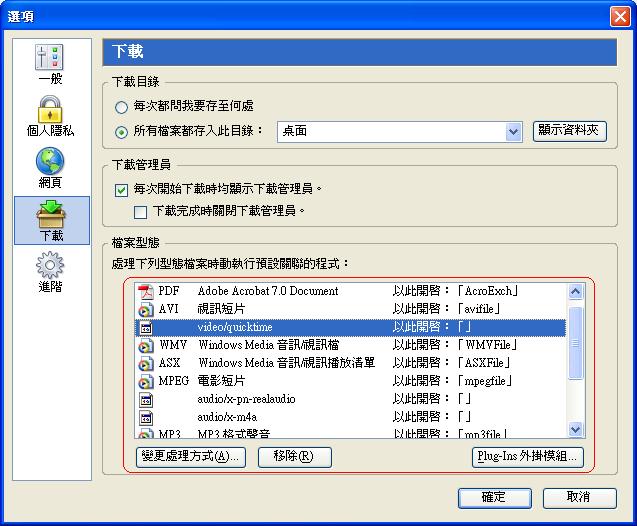Open the 進階 (Advanced) gear icon
The width and height of the screenshot is (637, 526).
coord(50,266)
